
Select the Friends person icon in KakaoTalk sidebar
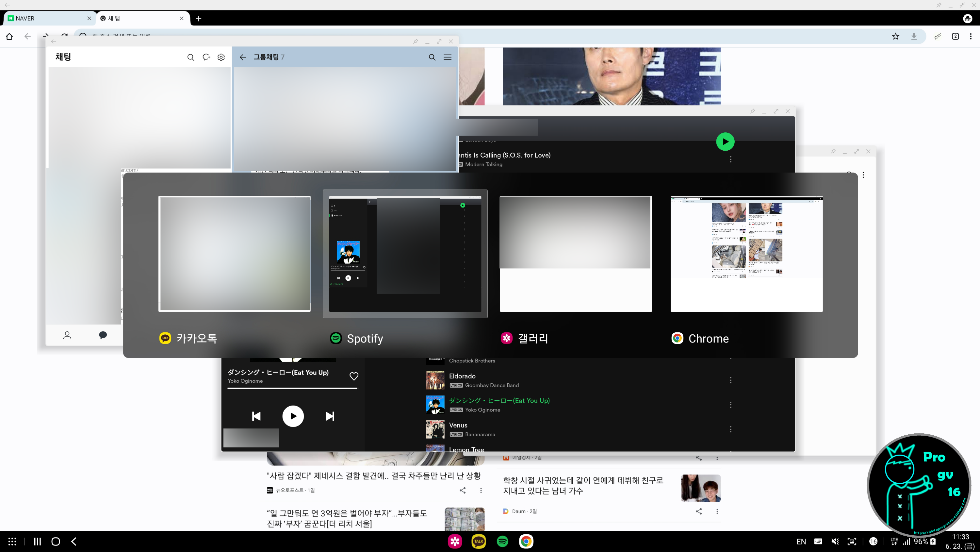(67, 335)
